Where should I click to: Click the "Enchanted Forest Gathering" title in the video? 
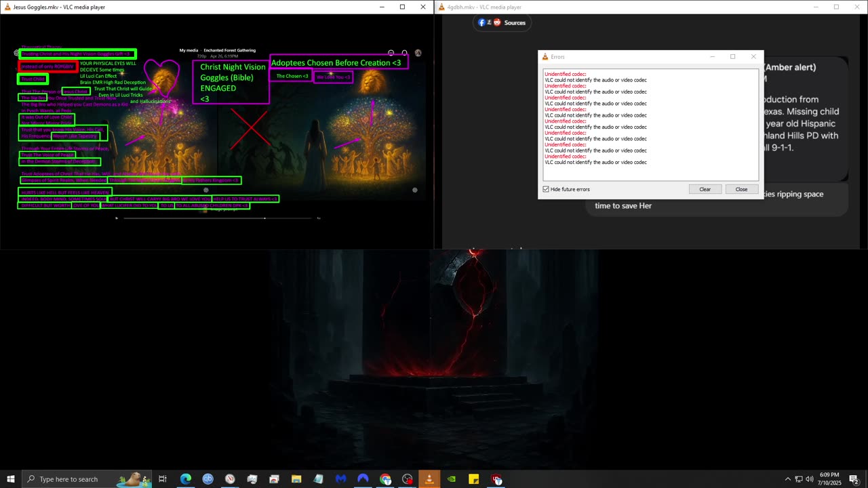[x=230, y=50]
